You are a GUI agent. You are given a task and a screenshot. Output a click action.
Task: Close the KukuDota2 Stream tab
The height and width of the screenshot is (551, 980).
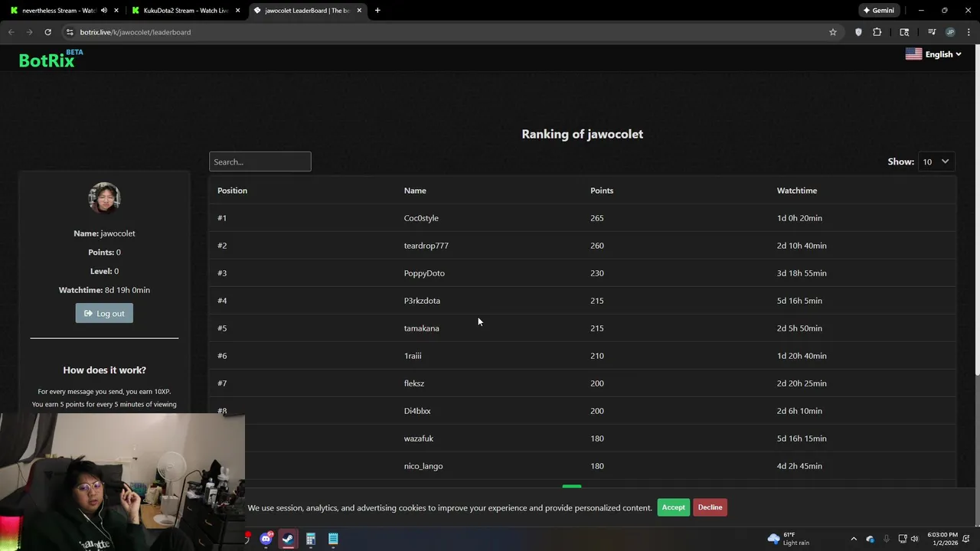point(237,11)
